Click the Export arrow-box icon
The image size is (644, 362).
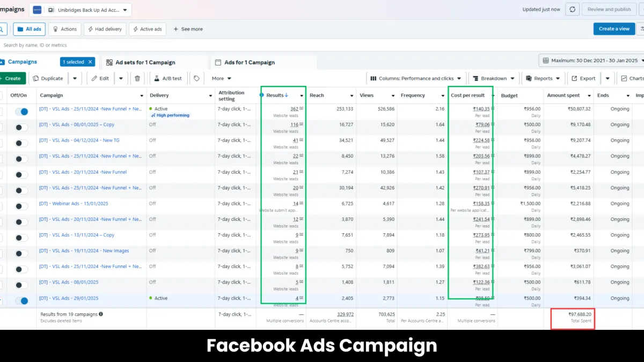574,78
